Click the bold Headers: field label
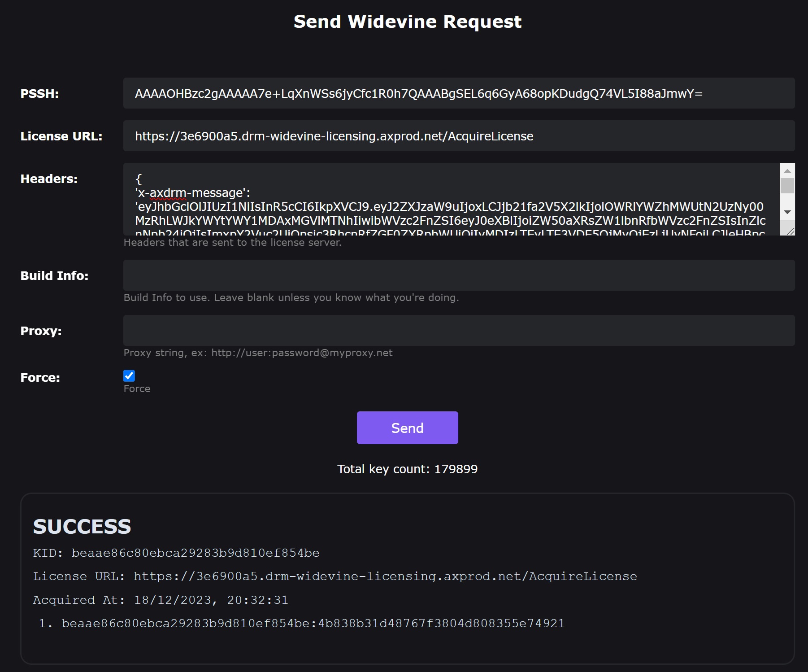 [49, 179]
